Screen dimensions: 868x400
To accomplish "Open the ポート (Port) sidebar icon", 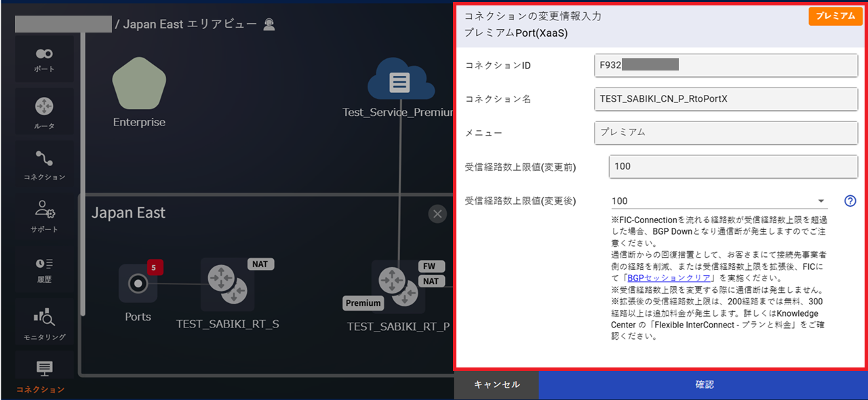I will [44, 59].
